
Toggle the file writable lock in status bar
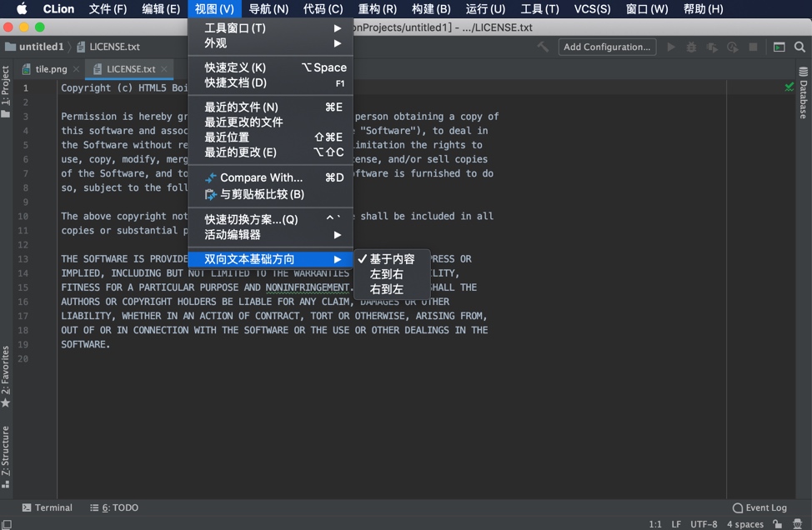point(777,523)
